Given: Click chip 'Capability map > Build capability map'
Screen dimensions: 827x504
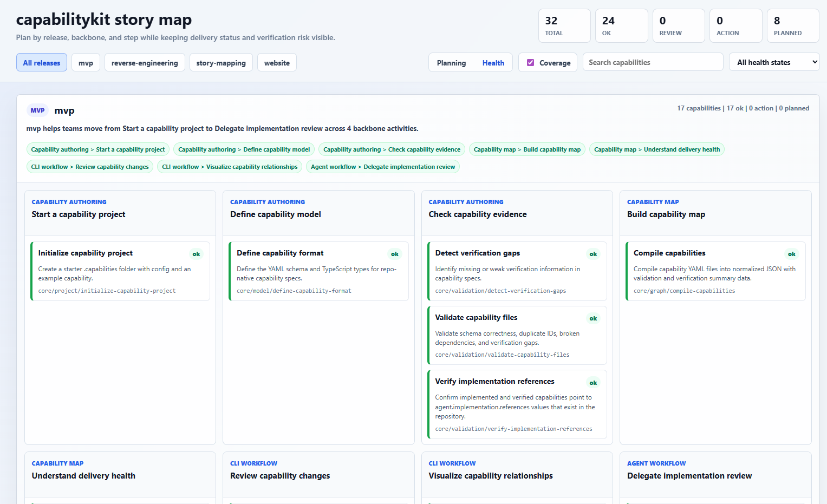Looking at the screenshot, I should point(527,149).
